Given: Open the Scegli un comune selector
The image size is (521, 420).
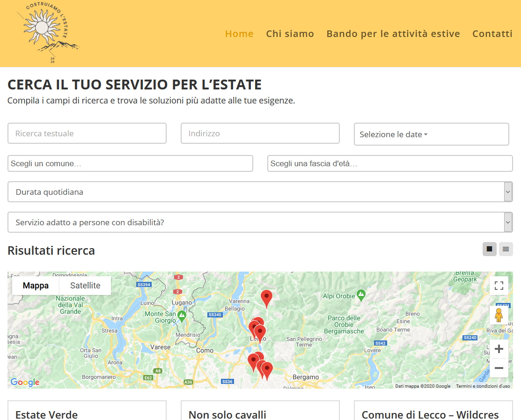Looking at the screenshot, I should point(130,163).
